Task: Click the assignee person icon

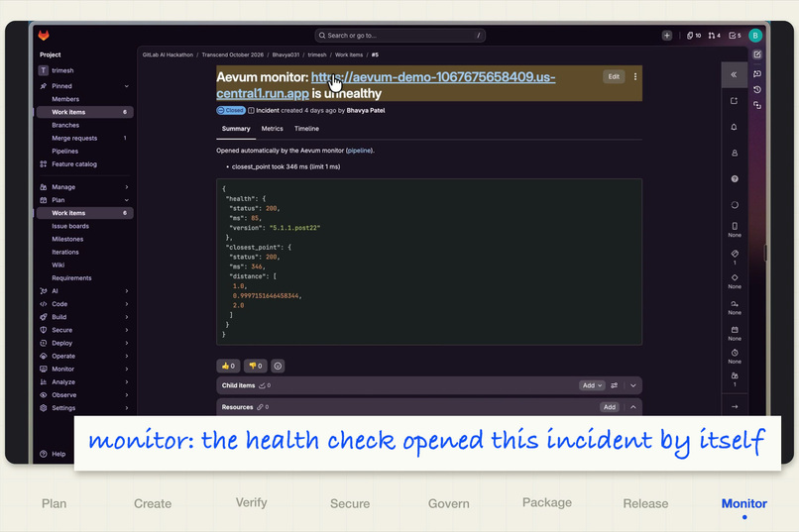Action: [735, 153]
